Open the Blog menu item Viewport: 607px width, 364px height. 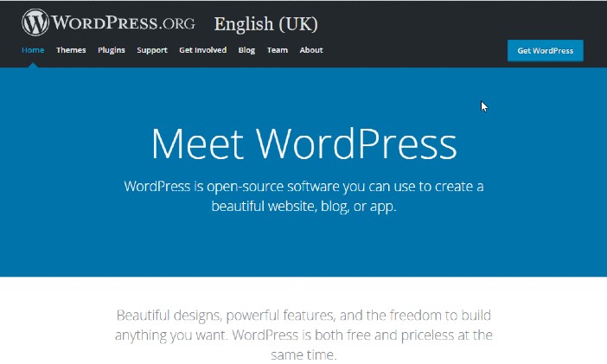point(246,50)
